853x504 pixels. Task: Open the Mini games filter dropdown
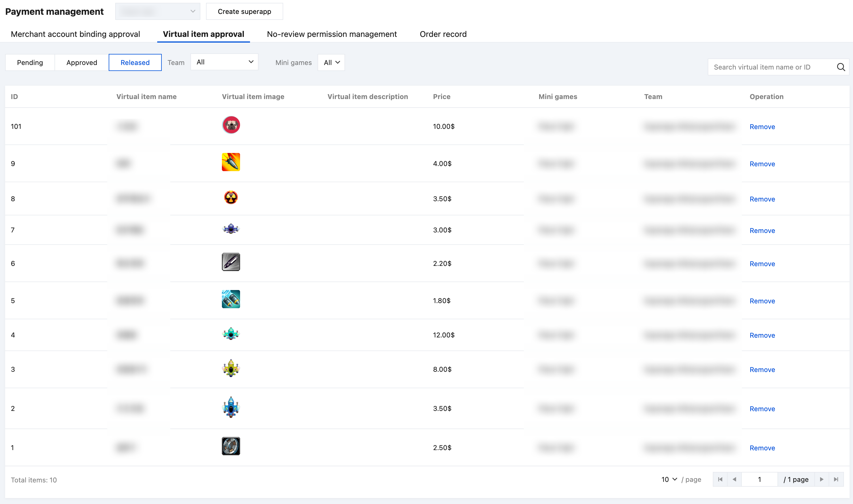(x=331, y=62)
